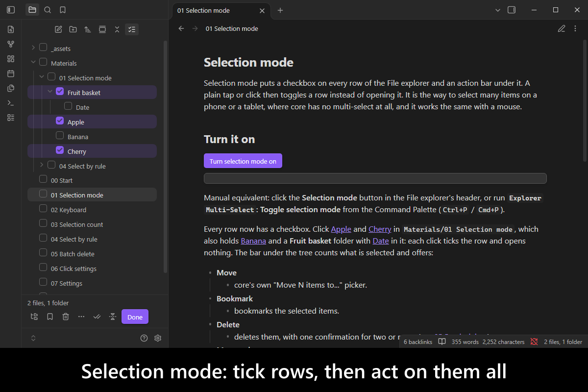The image size is (588, 392).
Task: Open Settings gear in vault footer
Action: (x=158, y=338)
